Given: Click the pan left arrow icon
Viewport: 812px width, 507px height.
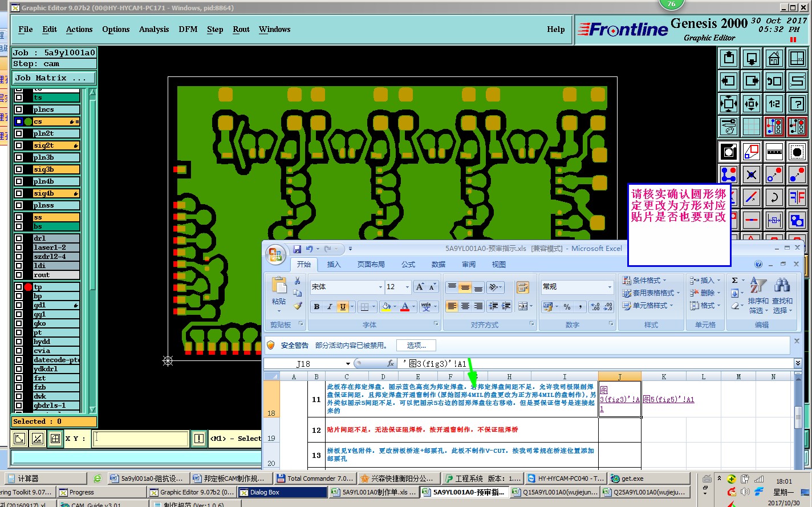Looking at the screenshot, I should click(x=729, y=81).
